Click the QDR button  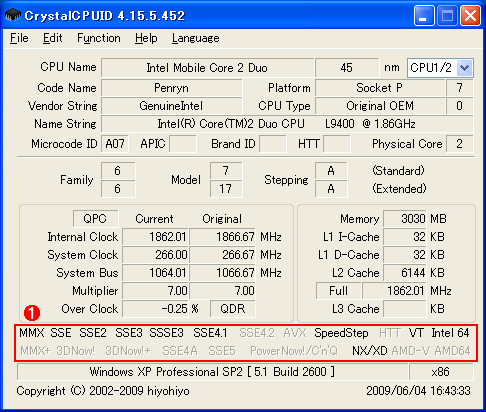pos(233,309)
